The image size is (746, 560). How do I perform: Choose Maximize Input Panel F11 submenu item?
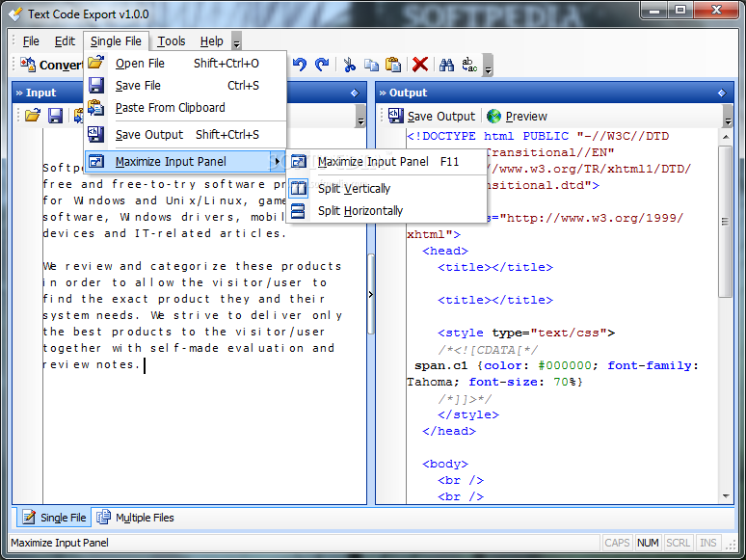click(387, 162)
